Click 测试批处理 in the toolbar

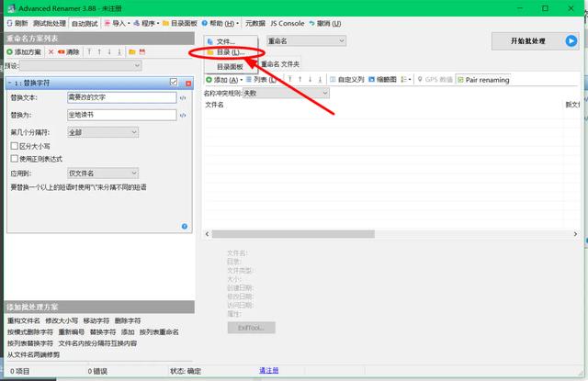49,23
